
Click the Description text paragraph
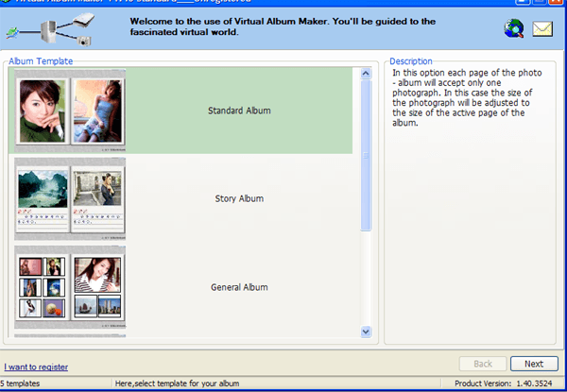tap(467, 97)
